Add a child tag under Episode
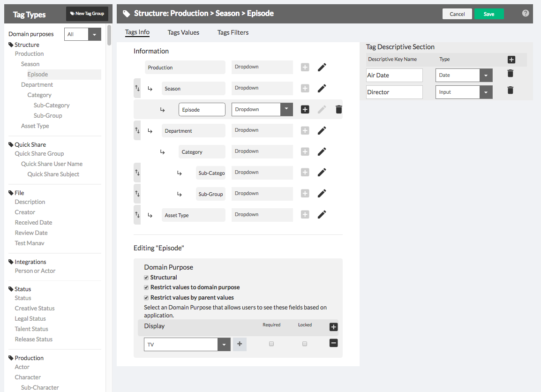The image size is (541, 392). (x=305, y=109)
